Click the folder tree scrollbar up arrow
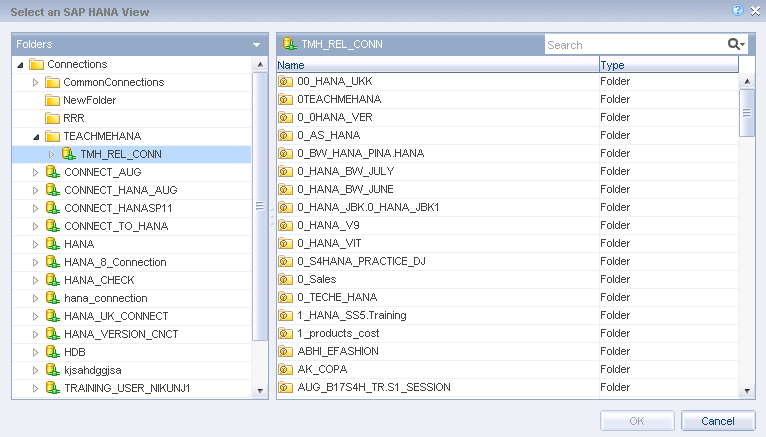Screen dimensions: 766x437 (x=260, y=64)
